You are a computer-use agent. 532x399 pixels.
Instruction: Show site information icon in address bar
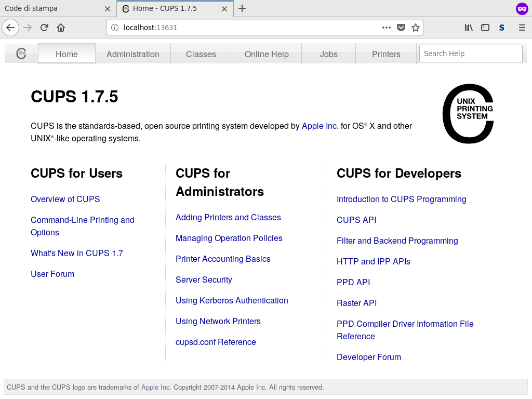coord(115,28)
